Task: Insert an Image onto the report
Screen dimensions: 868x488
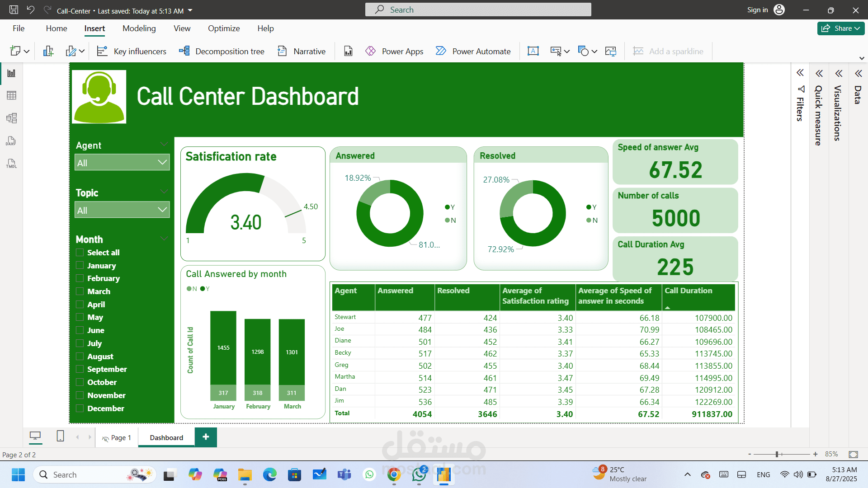Action: tap(610, 51)
